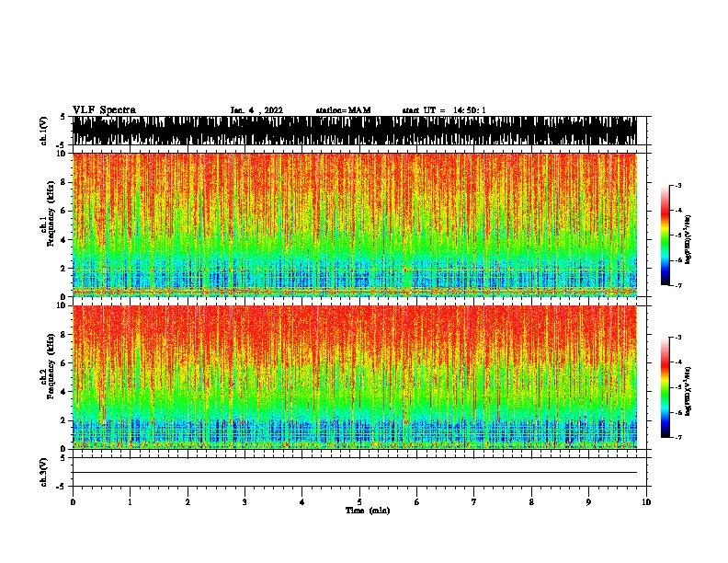728x563 pixels.
Task: Select the date label "Jan. 4, 2022"
Action: (x=256, y=110)
